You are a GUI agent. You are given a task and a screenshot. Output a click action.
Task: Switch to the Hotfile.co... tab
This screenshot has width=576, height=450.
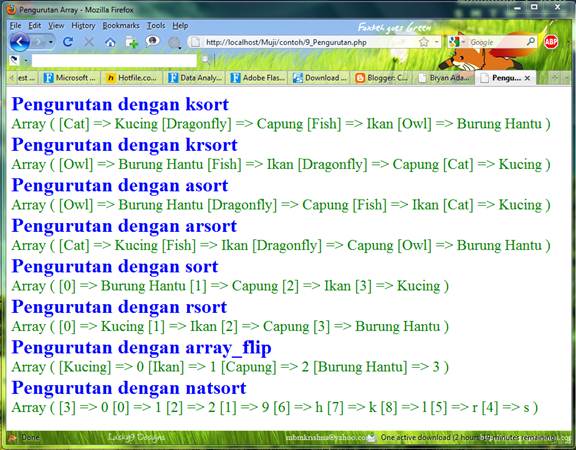click(x=132, y=78)
